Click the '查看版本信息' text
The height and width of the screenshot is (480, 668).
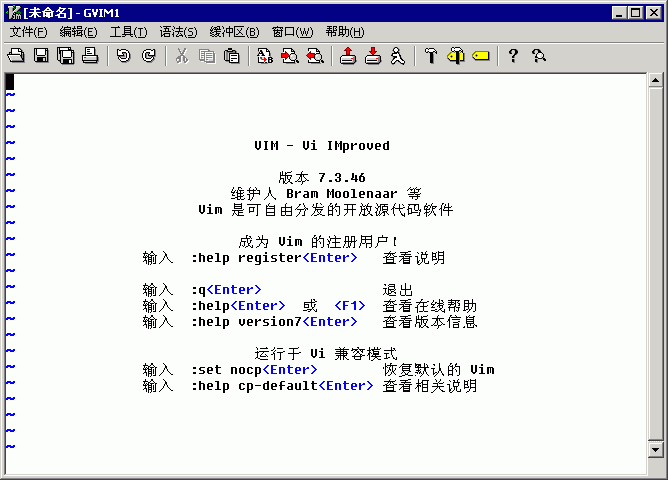(429, 322)
